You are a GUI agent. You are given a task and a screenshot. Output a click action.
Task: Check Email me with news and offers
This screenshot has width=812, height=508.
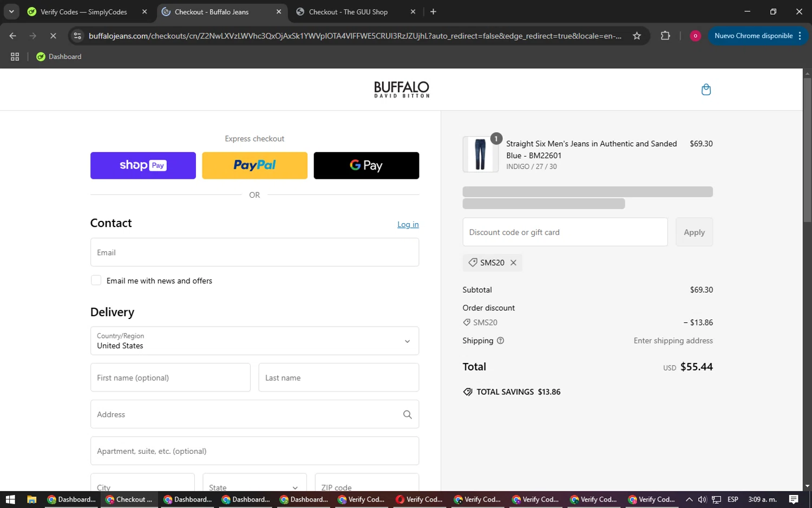click(96, 281)
